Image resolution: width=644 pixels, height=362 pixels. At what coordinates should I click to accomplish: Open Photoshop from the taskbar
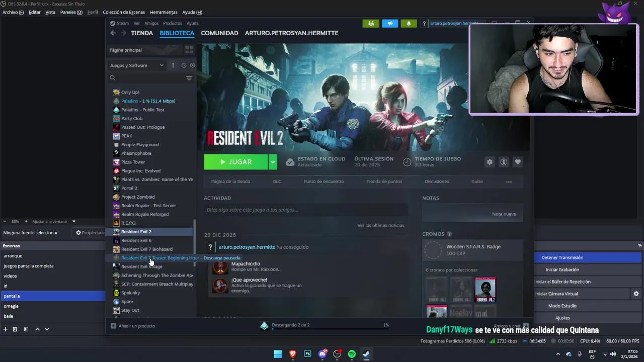coord(307,354)
